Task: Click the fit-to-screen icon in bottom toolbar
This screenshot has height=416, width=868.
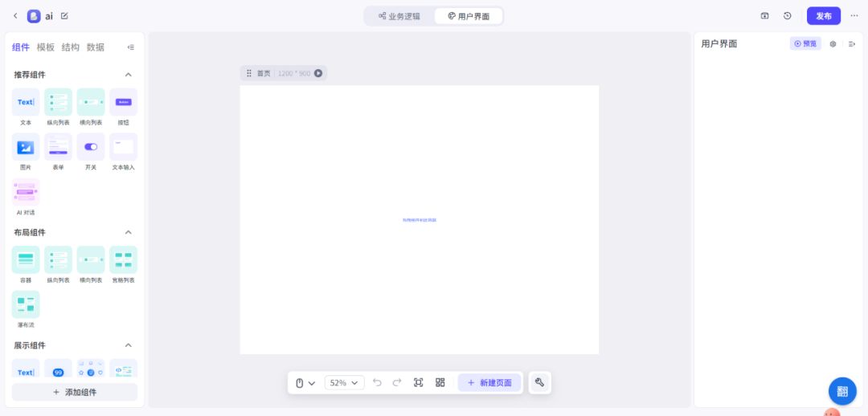Action: pyautogui.click(x=419, y=383)
